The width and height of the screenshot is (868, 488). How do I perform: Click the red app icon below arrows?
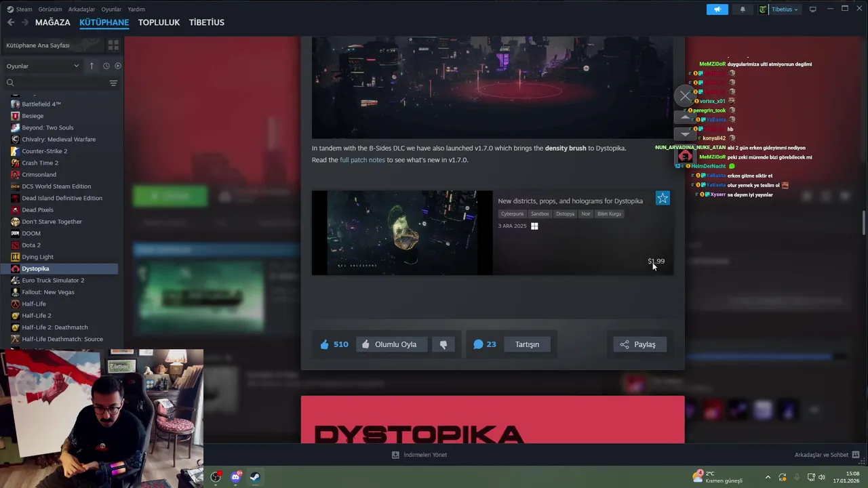coord(685,157)
